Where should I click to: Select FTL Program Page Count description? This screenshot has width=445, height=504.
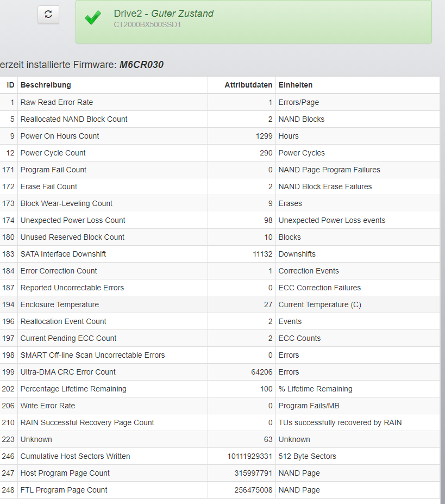click(x=64, y=490)
